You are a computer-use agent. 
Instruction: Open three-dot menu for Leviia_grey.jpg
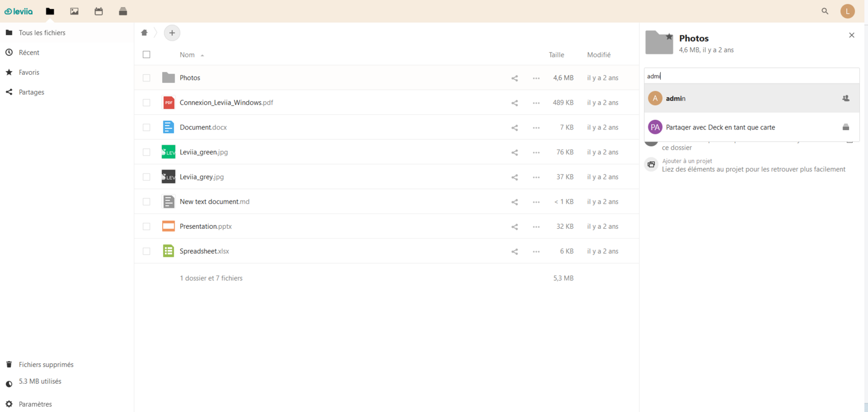click(536, 177)
